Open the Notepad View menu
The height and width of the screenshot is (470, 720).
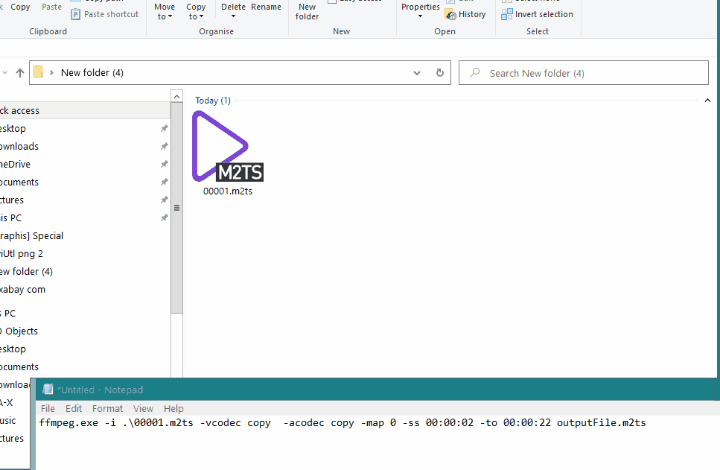pos(143,408)
